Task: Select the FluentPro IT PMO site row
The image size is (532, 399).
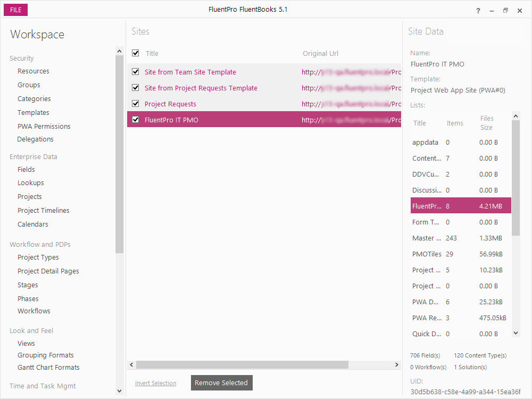Action: 264,119
